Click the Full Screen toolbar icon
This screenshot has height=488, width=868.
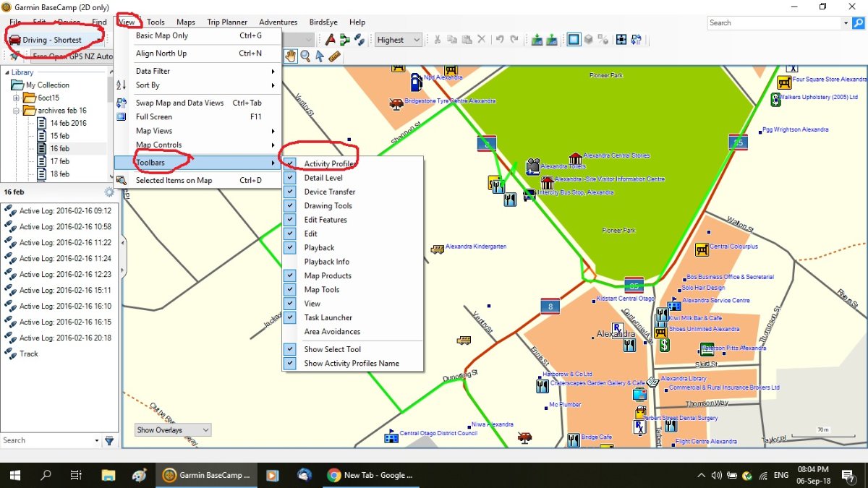[621, 40]
